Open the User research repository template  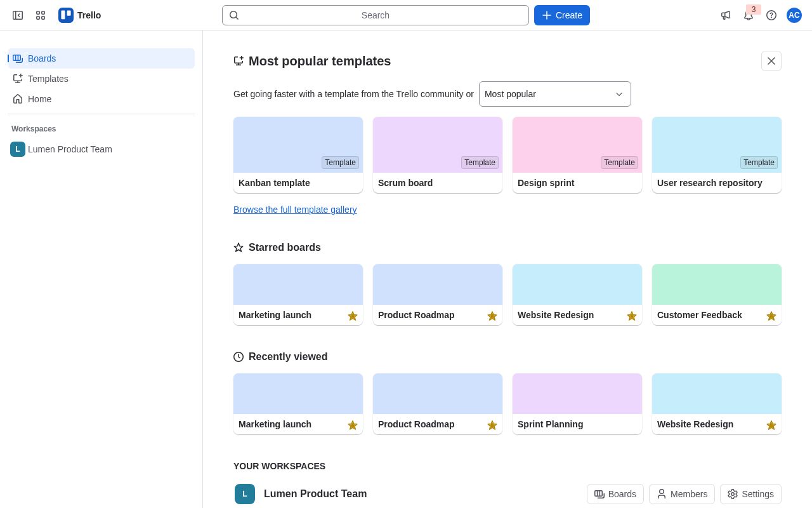(717, 155)
